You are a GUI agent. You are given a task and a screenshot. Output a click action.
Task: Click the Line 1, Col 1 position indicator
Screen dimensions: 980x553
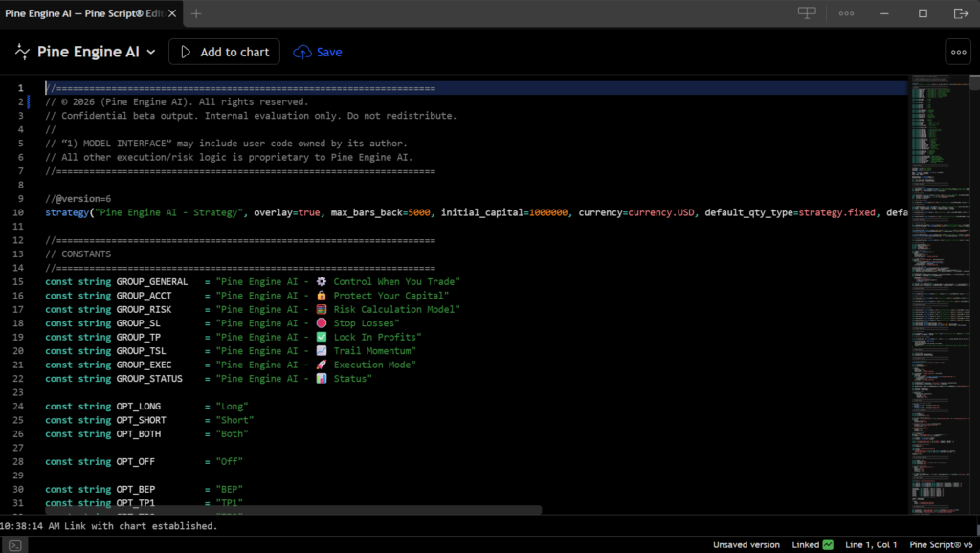(871, 544)
